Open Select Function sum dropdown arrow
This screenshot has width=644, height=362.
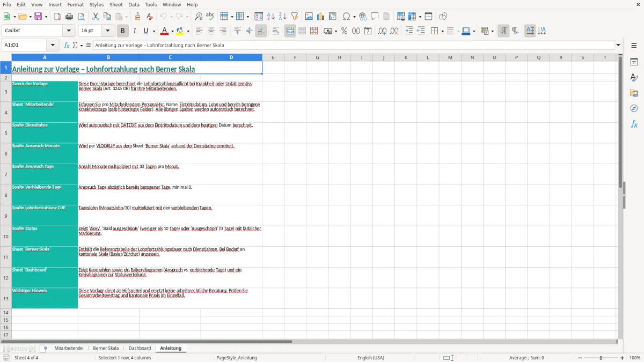point(82,46)
